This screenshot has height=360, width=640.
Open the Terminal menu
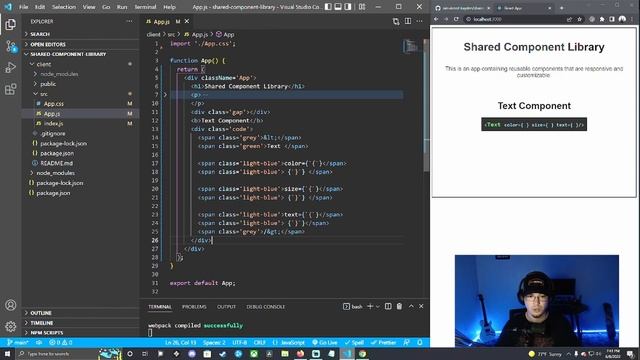(145, 7)
